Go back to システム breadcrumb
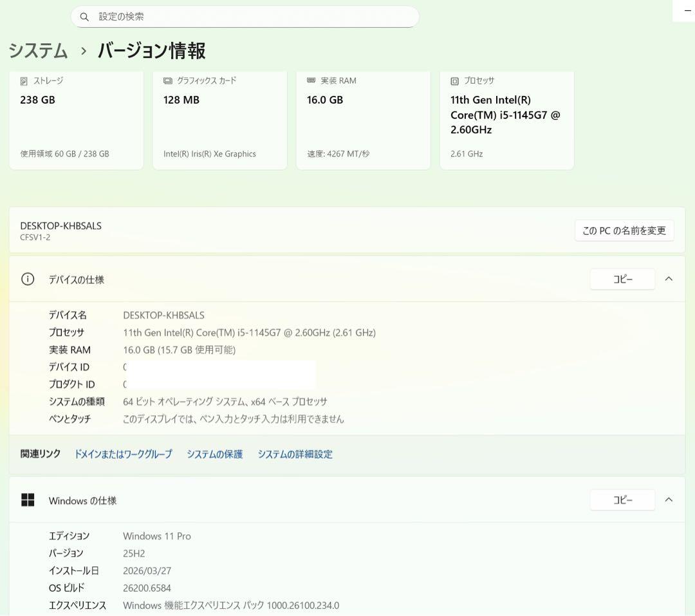The image size is (695, 616). click(x=38, y=51)
